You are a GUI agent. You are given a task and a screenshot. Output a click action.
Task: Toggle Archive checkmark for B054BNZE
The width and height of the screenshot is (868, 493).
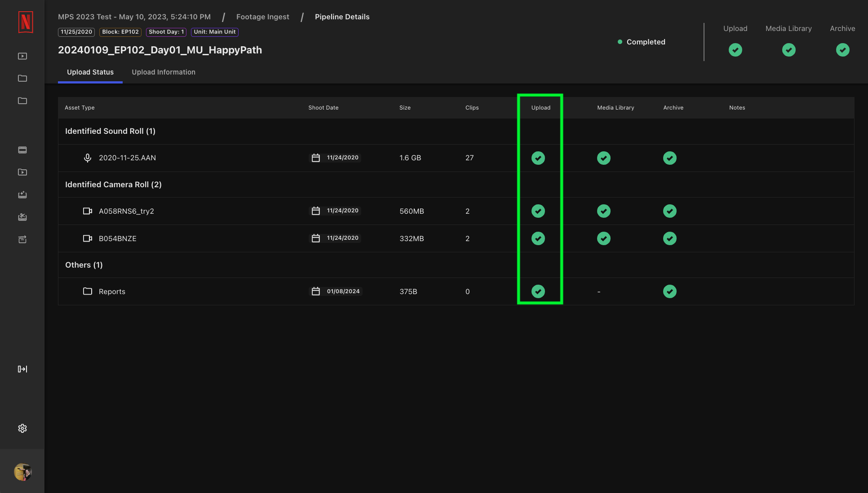click(669, 238)
